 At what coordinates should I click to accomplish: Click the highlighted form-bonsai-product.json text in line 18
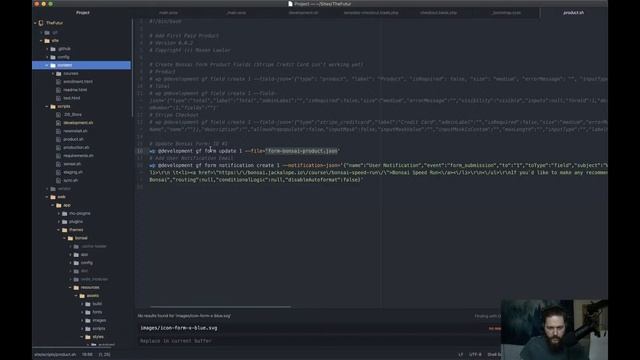(303, 151)
